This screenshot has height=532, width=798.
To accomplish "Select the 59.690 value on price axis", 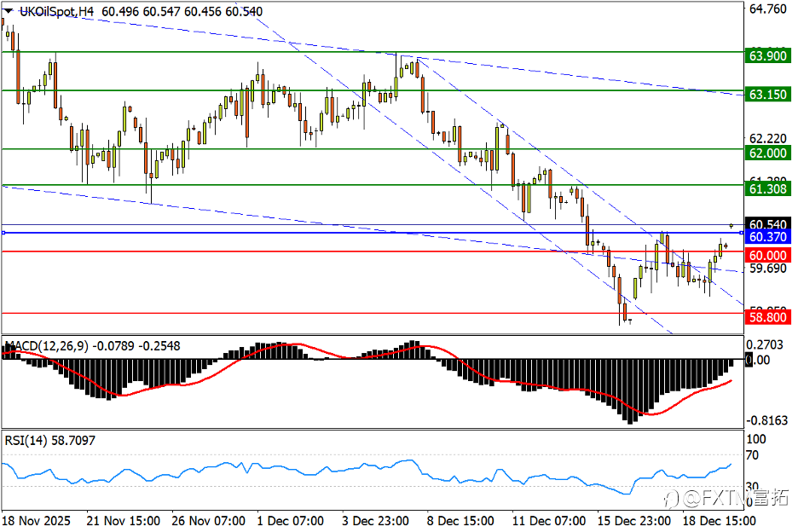I will pyautogui.click(x=768, y=269).
